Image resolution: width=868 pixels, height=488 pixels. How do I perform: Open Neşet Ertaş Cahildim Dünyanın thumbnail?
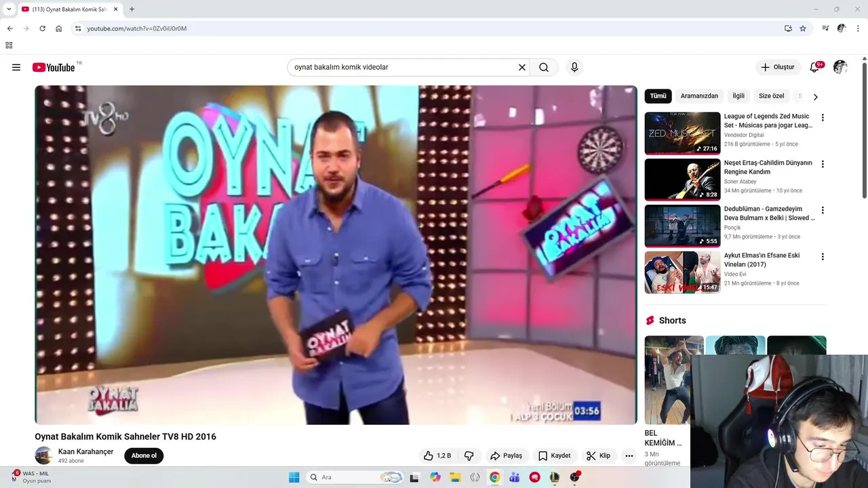pos(682,180)
